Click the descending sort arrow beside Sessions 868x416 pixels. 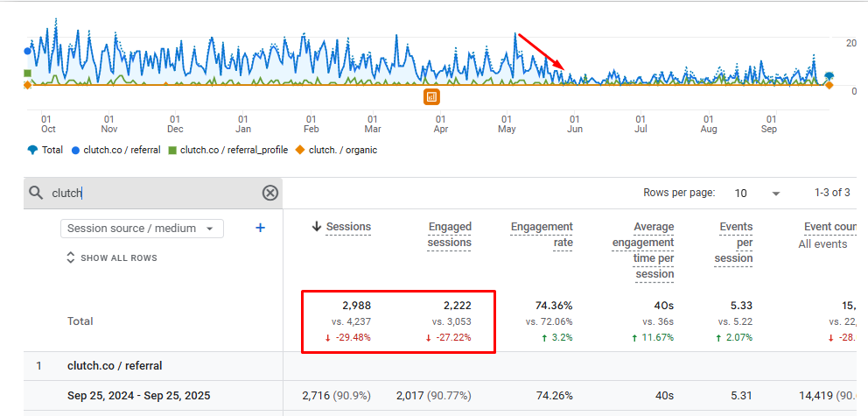pos(317,227)
